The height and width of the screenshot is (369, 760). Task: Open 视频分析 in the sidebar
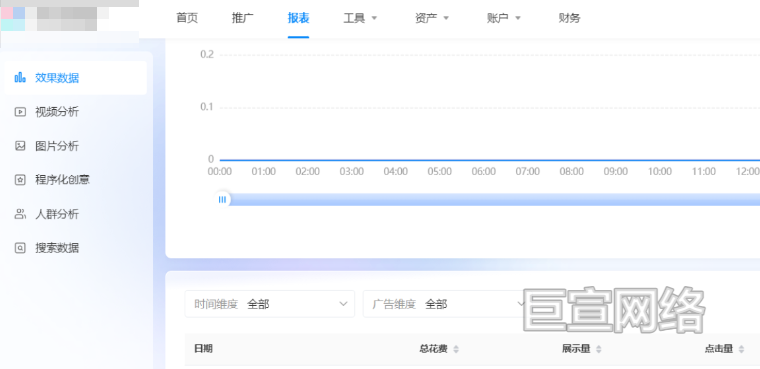tap(76, 112)
